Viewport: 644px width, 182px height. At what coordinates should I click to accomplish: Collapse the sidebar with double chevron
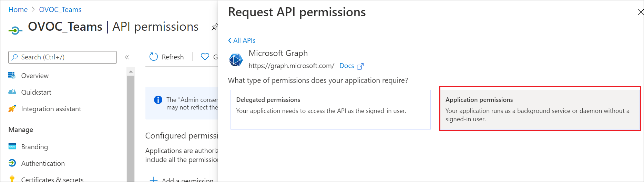127,57
